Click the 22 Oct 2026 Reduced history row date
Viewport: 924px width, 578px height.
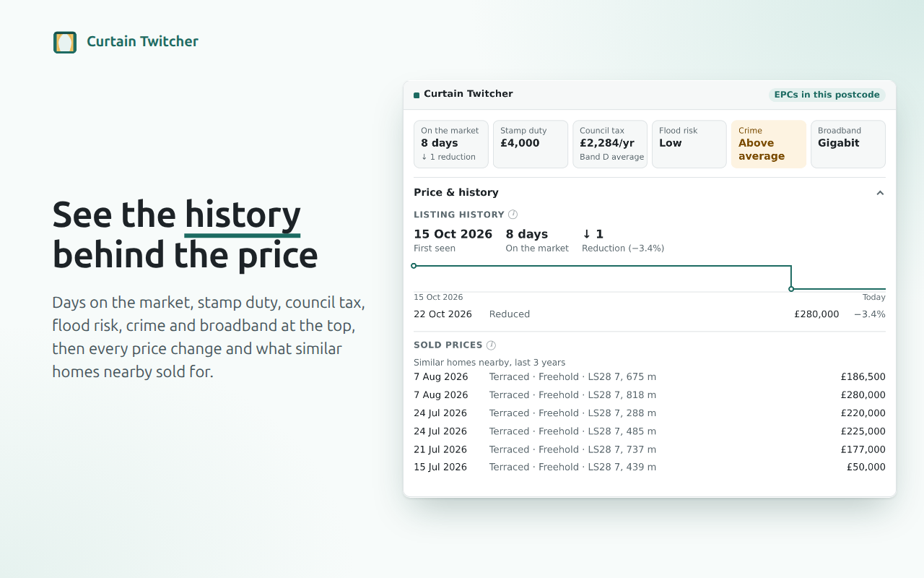click(x=443, y=314)
